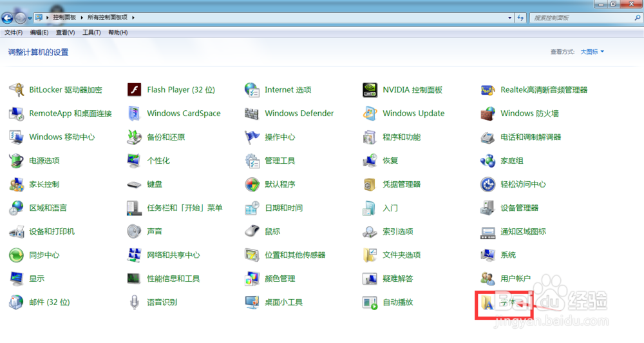Refresh the control panel view
Image resolution: width=644 pixels, height=343 pixels.
520,17
